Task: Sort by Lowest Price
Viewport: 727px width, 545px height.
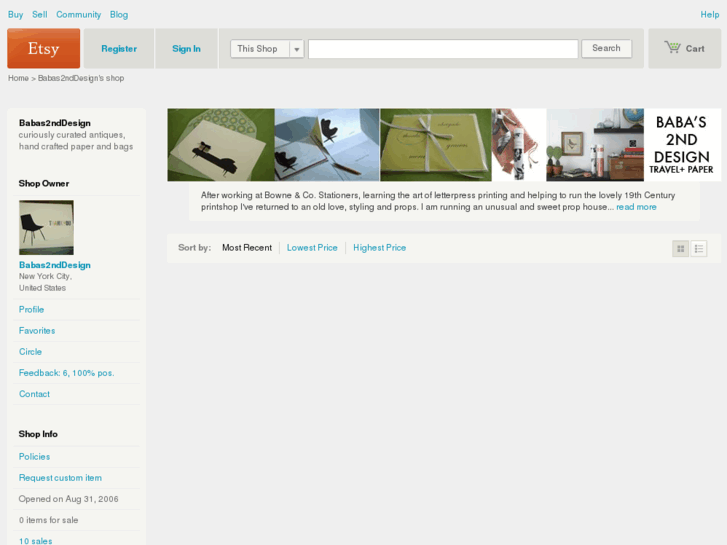Action: 312,248
